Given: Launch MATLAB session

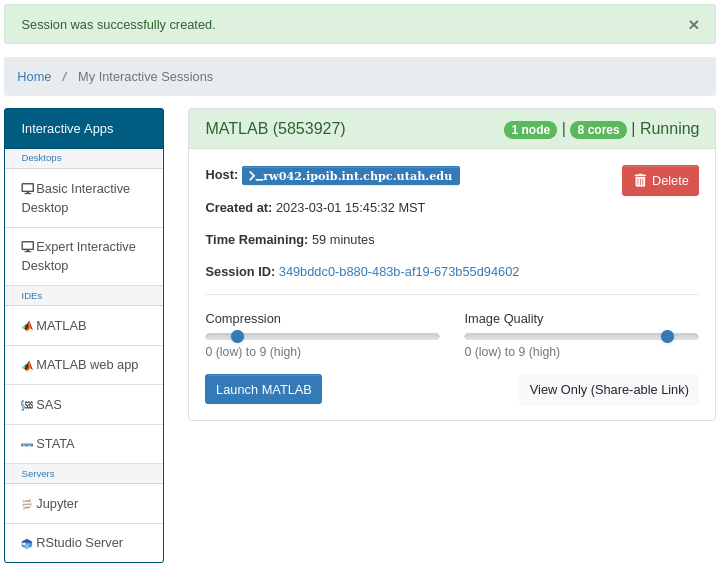Looking at the screenshot, I should 263,389.
